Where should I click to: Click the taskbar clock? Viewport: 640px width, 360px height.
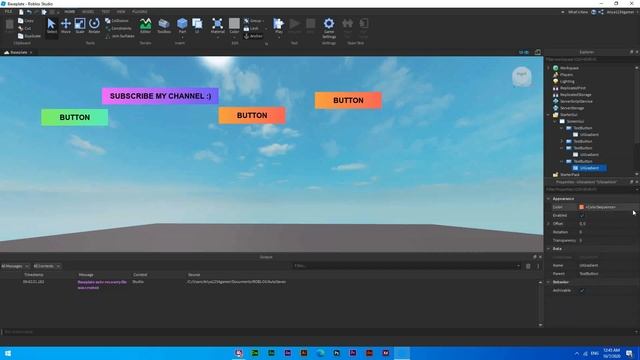click(611, 353)
